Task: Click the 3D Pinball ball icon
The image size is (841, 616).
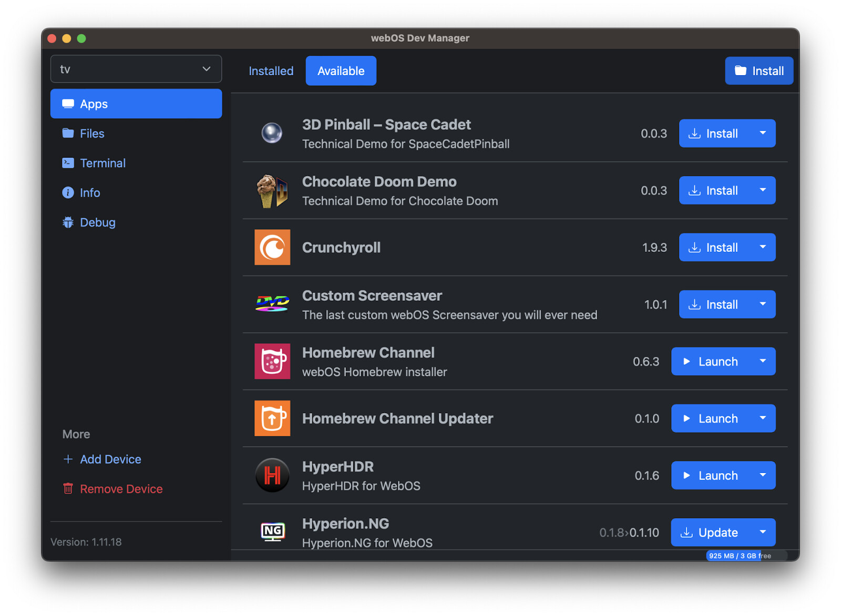Action: (x=272, y=133)
